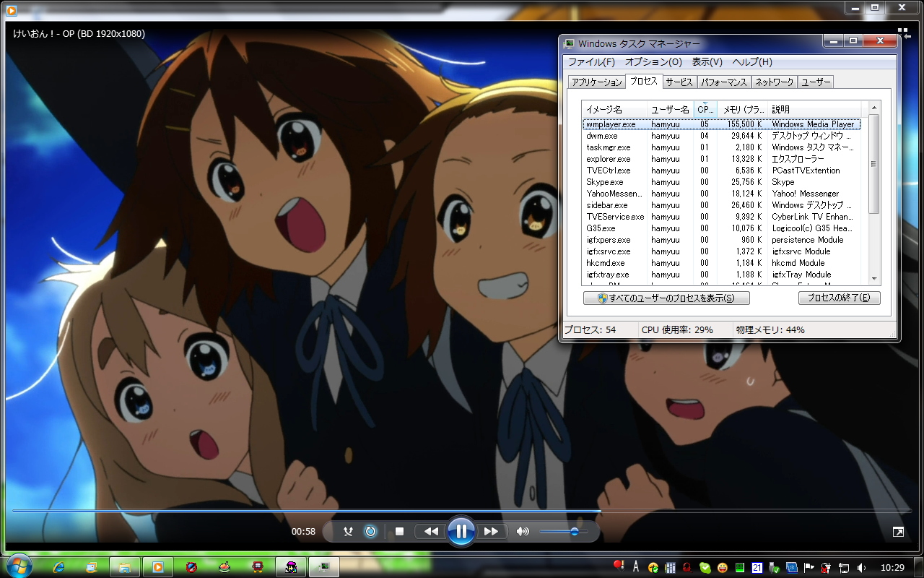
Task: Skip to the next track
Action: click(491, 532)
